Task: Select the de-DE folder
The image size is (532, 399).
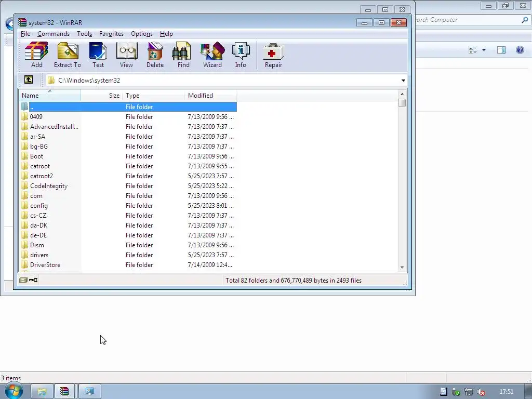Action: click(128, 235)
